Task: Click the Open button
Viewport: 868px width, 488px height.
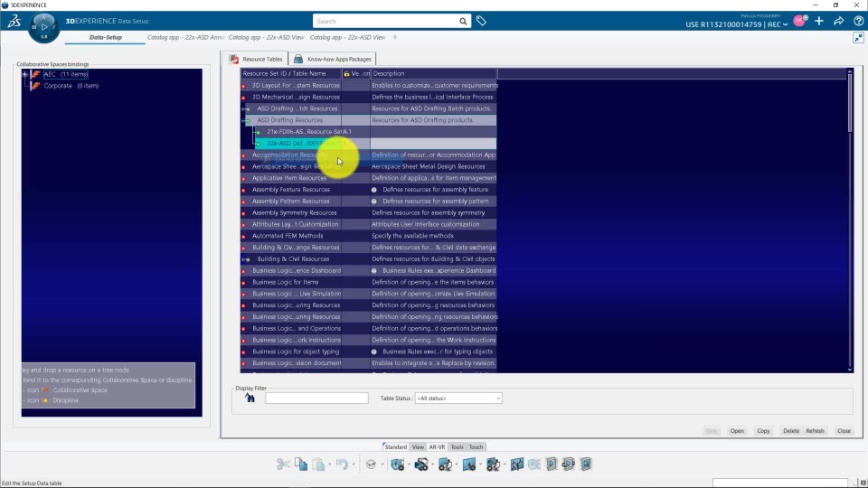Action: (x=737, y=430)
